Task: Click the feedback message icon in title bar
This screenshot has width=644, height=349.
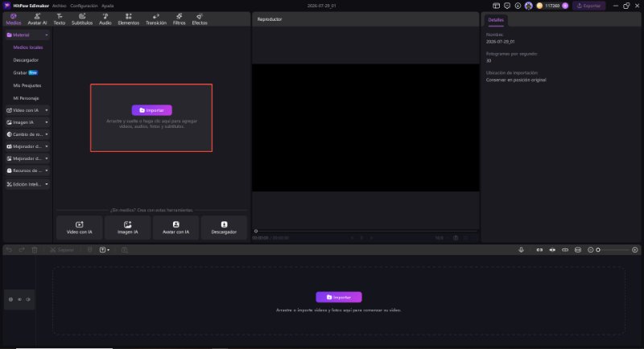Action: pyautogui.click(x=507, y=6)
